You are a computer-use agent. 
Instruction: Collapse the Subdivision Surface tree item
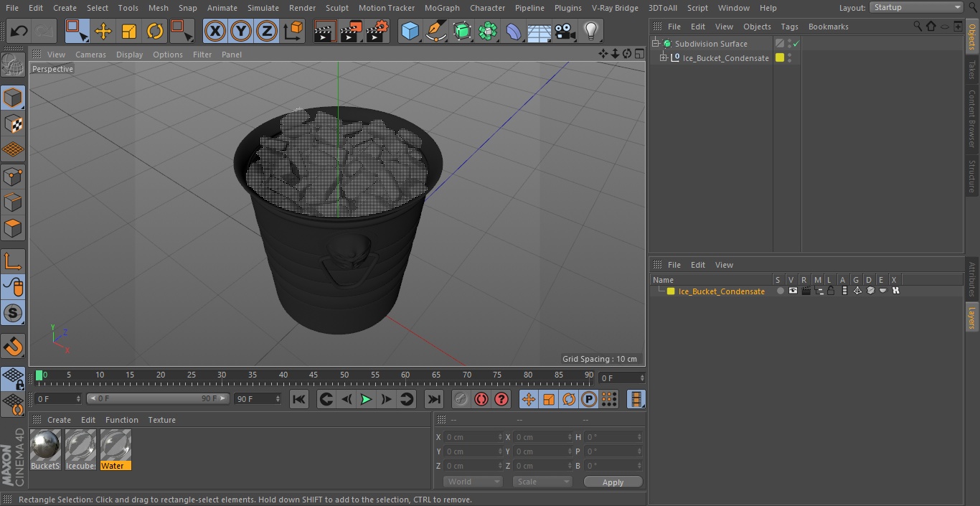[656, 44]
